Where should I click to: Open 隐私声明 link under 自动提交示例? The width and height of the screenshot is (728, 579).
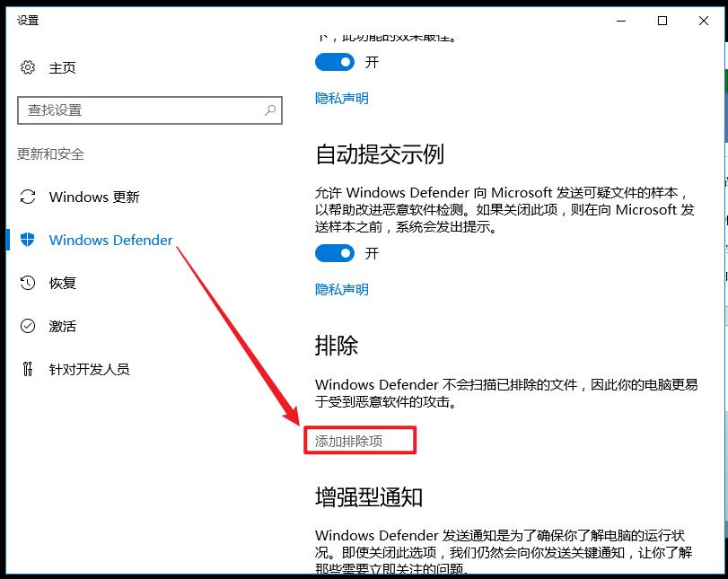342,290
